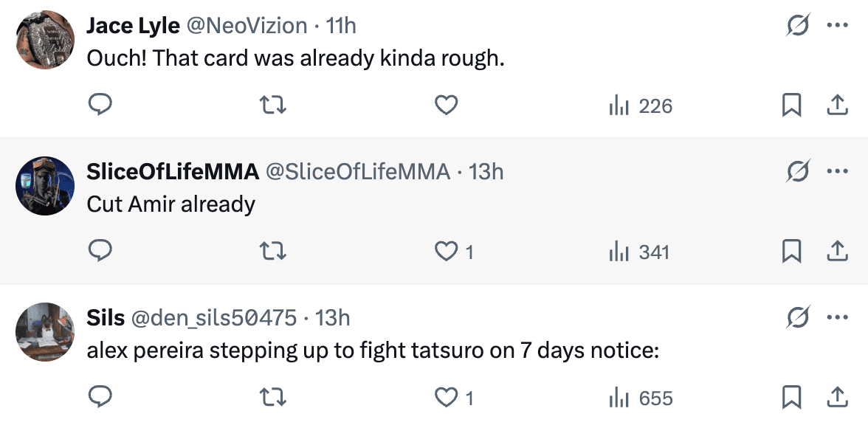Image resolution: width=868 pixels, height=428 pixels.
Task: Repost Jace Lyle's tweet
Action: (275, 106)
